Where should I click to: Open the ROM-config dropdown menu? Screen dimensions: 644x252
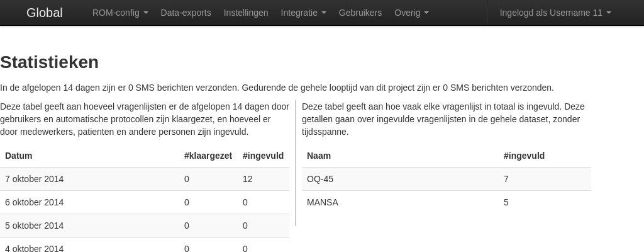(120, 13)
